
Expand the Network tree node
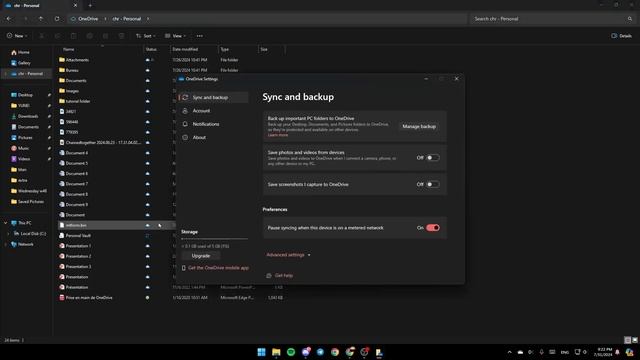pos(5,244)
